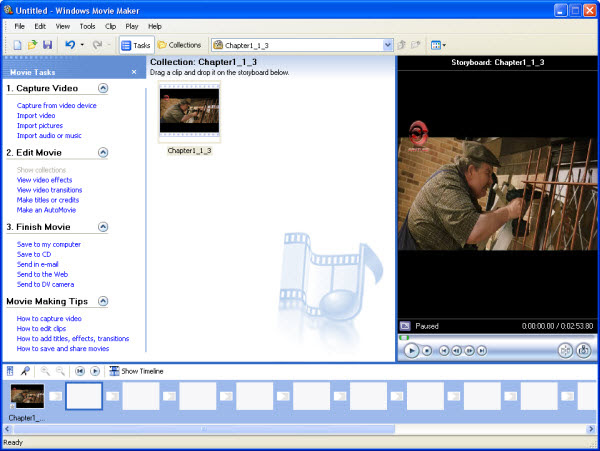Click the full screen icon beside Paused

[x=405, y=326]
